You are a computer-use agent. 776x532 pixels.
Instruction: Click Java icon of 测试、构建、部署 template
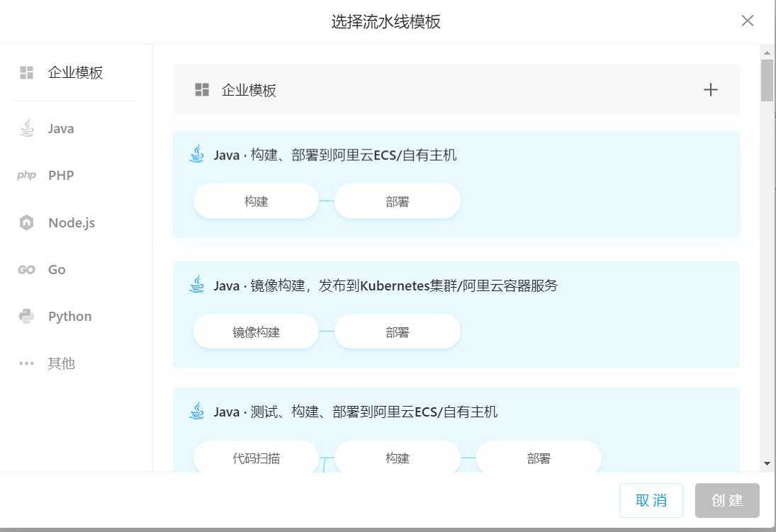[197, 411]
